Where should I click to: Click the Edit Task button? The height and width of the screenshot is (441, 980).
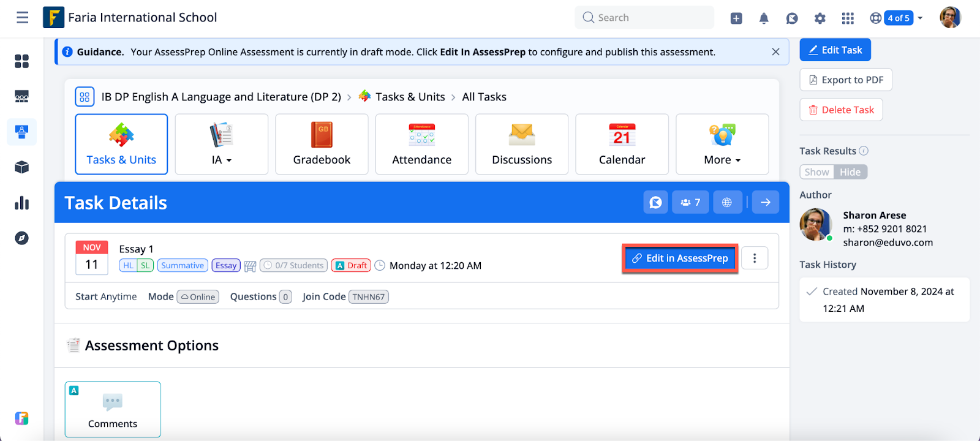(x=835, y=50)
